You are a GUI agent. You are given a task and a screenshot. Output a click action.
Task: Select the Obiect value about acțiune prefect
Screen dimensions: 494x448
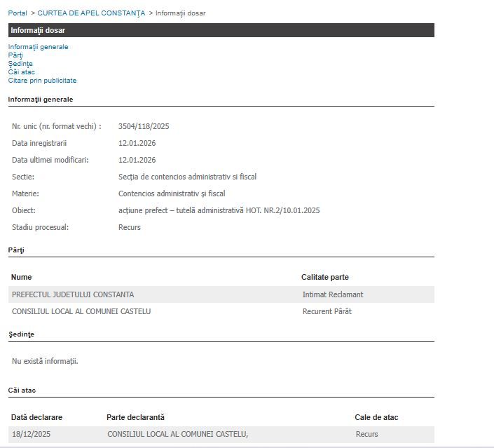coord(219,210)
